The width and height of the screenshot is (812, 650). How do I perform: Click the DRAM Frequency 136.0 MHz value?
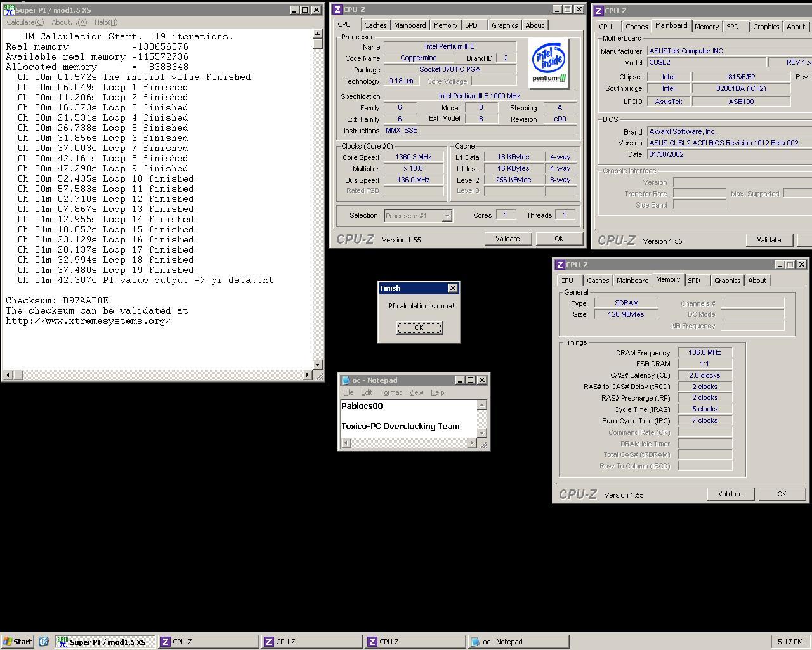tap(705, 352)
